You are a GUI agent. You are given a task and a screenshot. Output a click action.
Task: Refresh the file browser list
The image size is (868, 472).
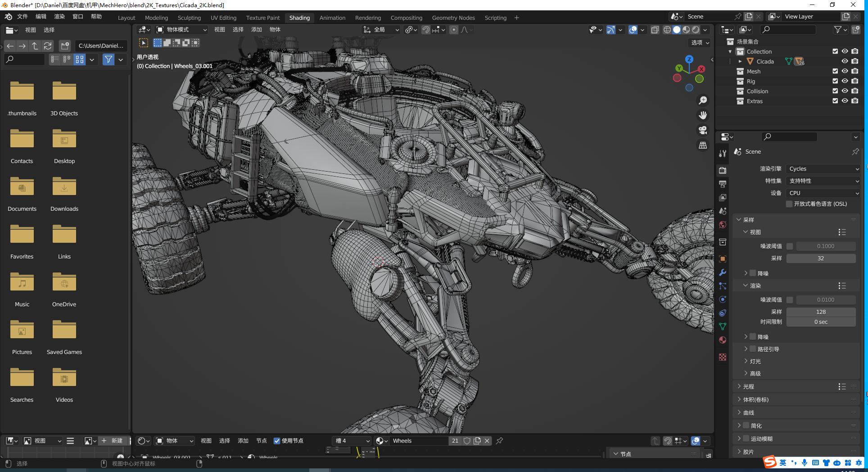click(x=47, y=46)
